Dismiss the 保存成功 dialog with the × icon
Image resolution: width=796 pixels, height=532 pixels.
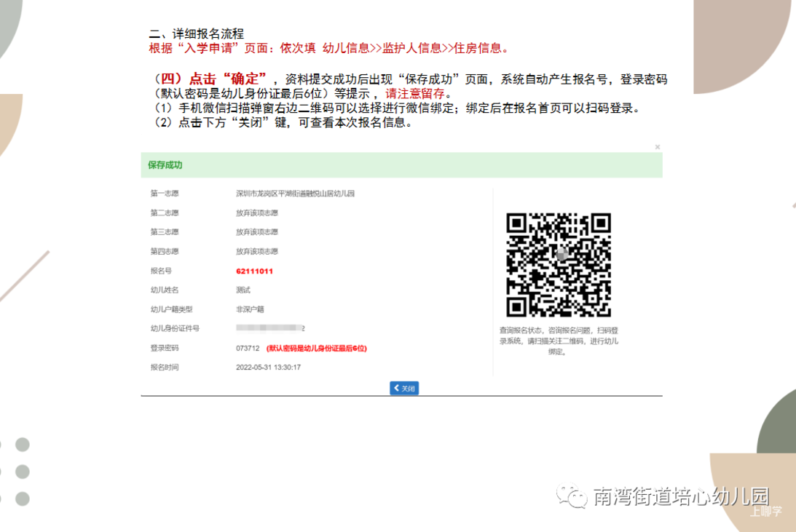(x=658, y=147)
